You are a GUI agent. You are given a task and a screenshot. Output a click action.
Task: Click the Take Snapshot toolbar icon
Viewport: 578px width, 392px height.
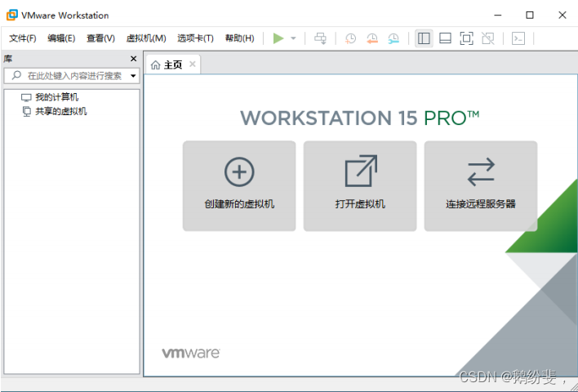click(350, 38)
